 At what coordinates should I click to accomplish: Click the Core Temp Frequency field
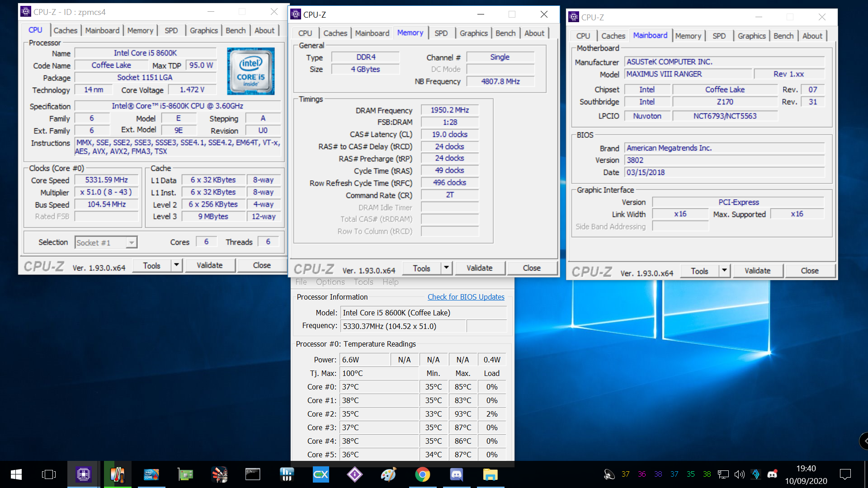pyautogui.click(x=404, y=326)
